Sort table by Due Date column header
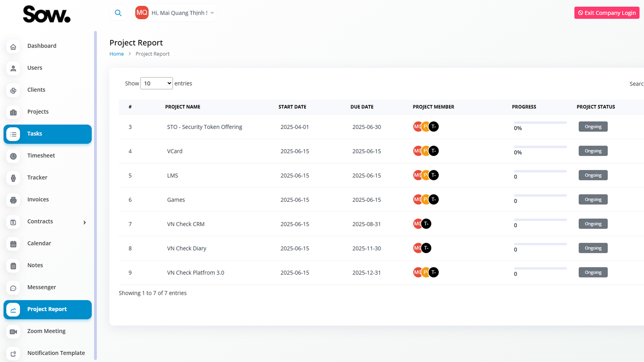This screenshot has width=644, height=362. pyautogui.click(x=362, y=107)
